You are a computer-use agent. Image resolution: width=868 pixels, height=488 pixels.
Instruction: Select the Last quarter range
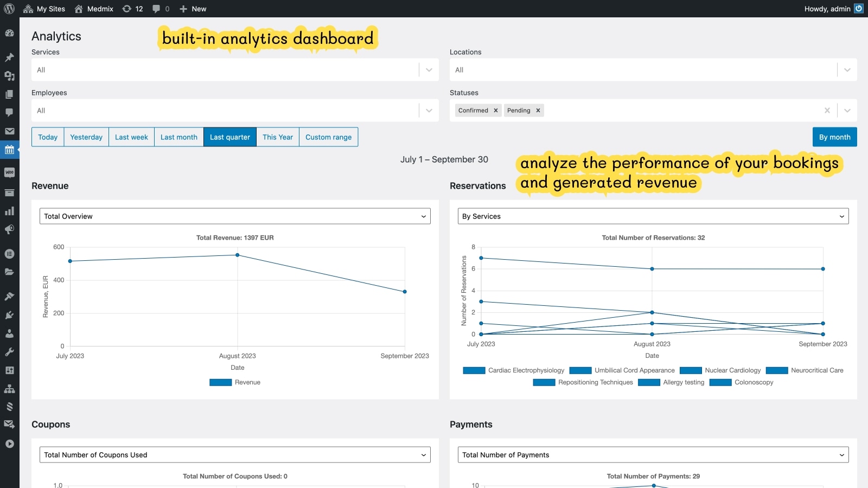230,137
